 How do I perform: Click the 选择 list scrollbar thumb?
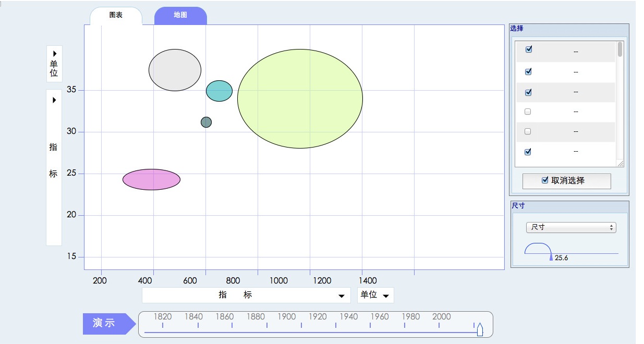pos(620,50)
